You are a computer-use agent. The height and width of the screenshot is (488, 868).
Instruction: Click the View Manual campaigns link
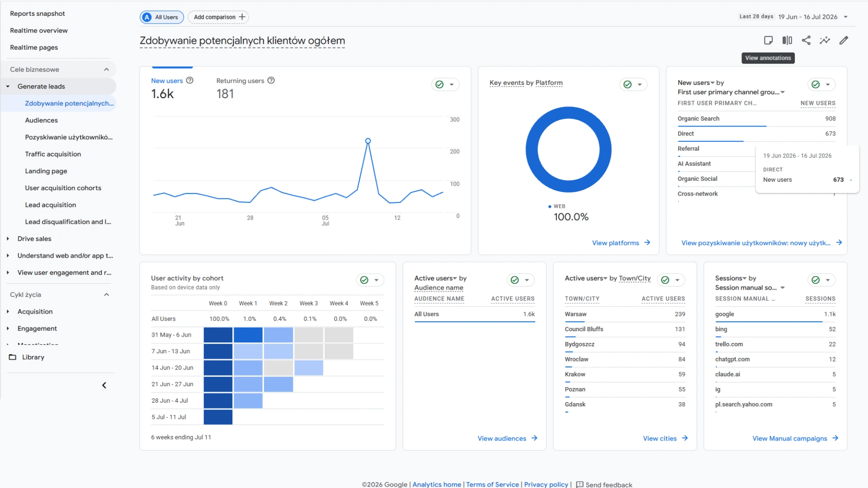[790, 438]
